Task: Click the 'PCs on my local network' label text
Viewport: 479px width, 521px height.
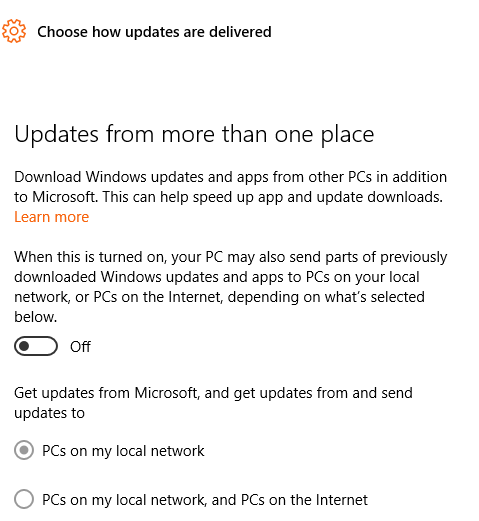Action: [x=123, y=451]
